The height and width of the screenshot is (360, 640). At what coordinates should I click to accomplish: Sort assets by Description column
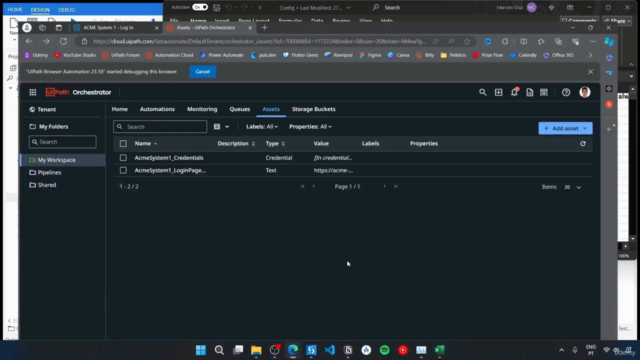(x=236, y=144)
